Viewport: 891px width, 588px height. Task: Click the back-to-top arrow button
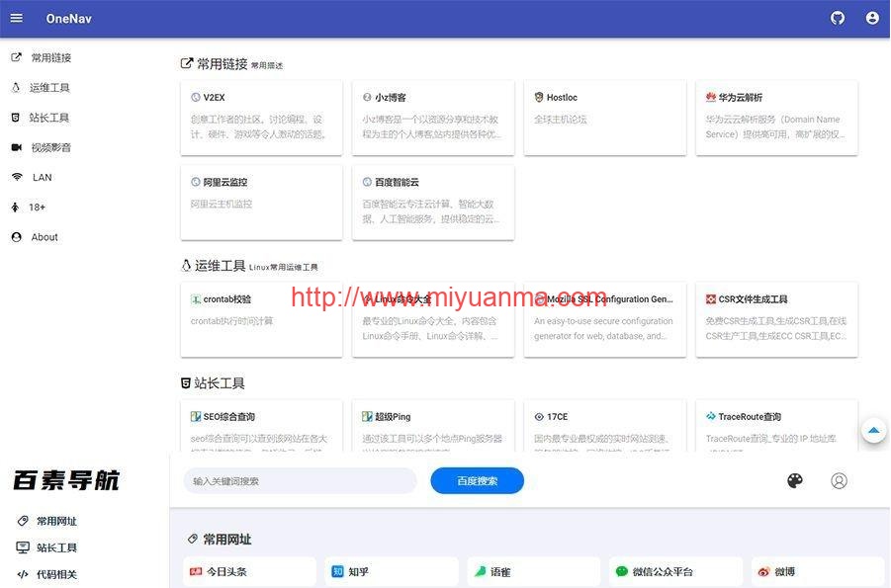pyautogui.click(x=874, y=431)
